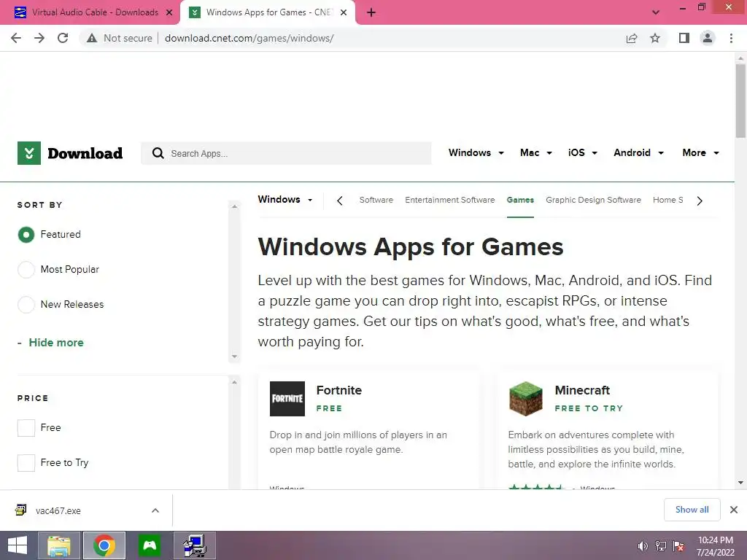Check the Free to Try filter
The height and width of the screenshot is (560, 747).
pyautogui.click(x=26, y=463)
